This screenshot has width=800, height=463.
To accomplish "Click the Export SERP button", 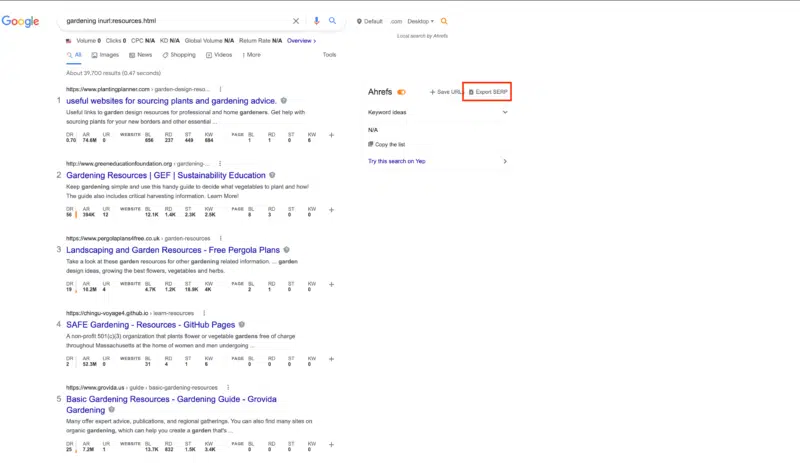I will pyautogui.click(x=487, y=92).
